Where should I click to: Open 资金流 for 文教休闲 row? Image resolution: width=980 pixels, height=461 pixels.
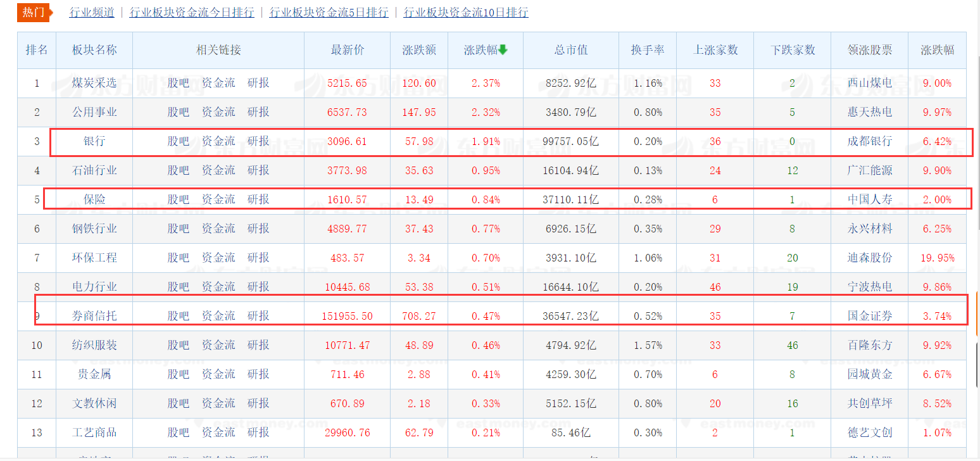tap(218, 403)
